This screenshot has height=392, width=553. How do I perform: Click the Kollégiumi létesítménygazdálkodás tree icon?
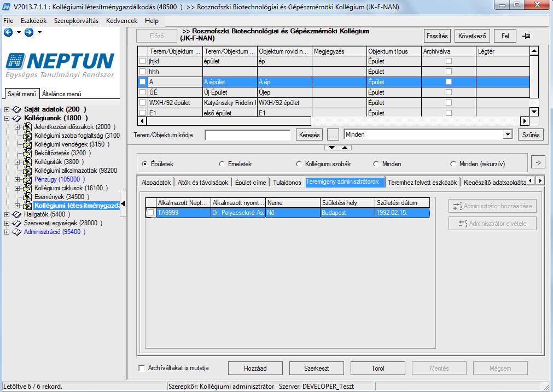[x=27, y=206]
